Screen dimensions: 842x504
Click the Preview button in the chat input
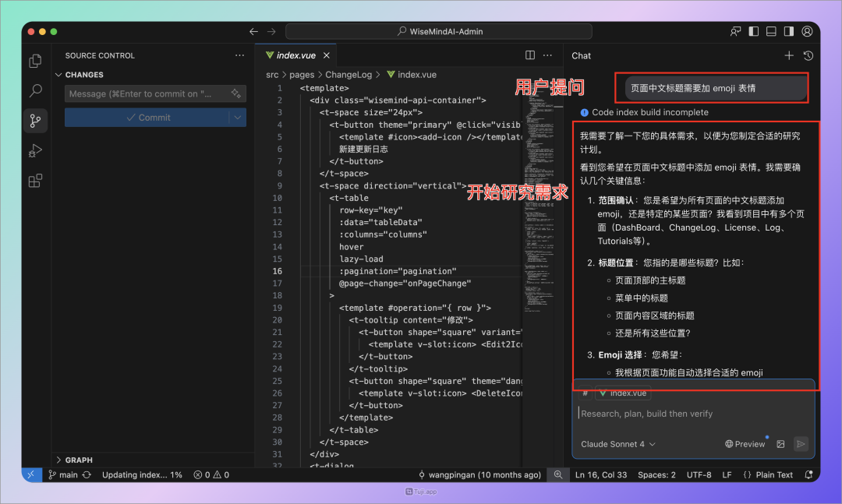pyautogui.click(x=745, y=443)
